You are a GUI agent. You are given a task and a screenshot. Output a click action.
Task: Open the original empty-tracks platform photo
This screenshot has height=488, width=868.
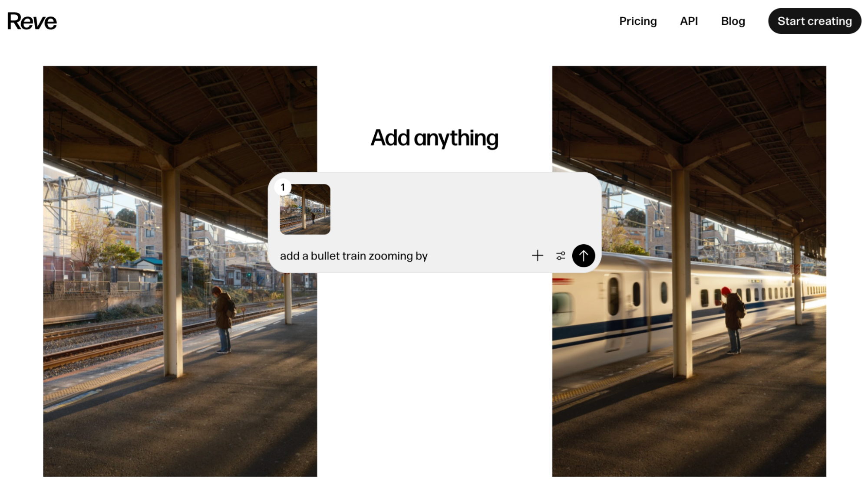180,271
